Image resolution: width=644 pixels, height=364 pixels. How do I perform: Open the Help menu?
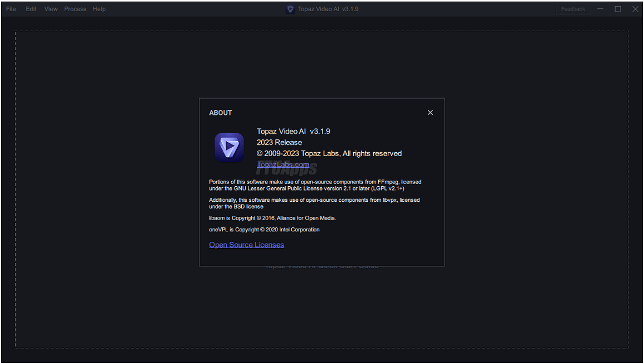[x=99, y=9]
